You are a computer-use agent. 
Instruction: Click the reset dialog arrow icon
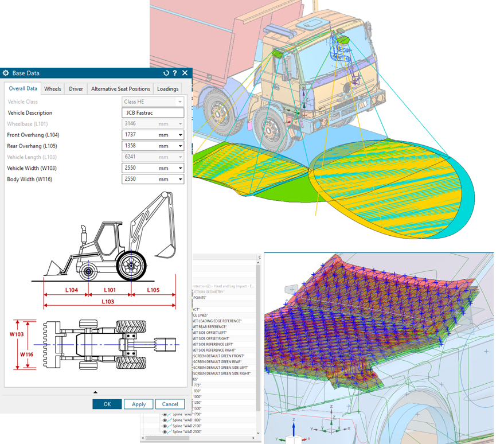(166, 73)
